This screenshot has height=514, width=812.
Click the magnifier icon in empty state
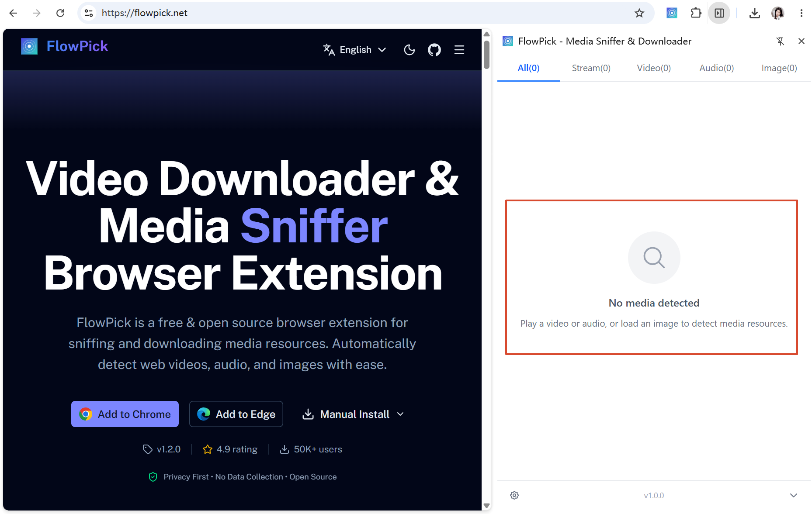point(654,258)
